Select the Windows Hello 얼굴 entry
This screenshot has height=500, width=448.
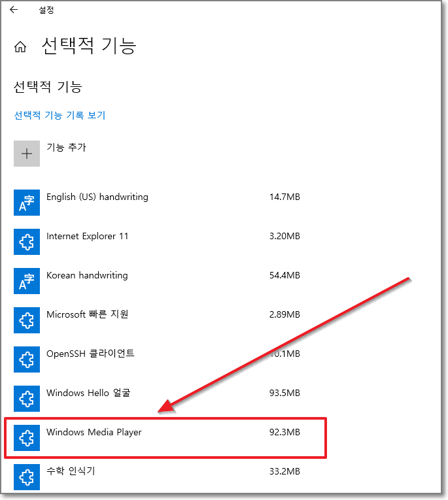(88, 393)
